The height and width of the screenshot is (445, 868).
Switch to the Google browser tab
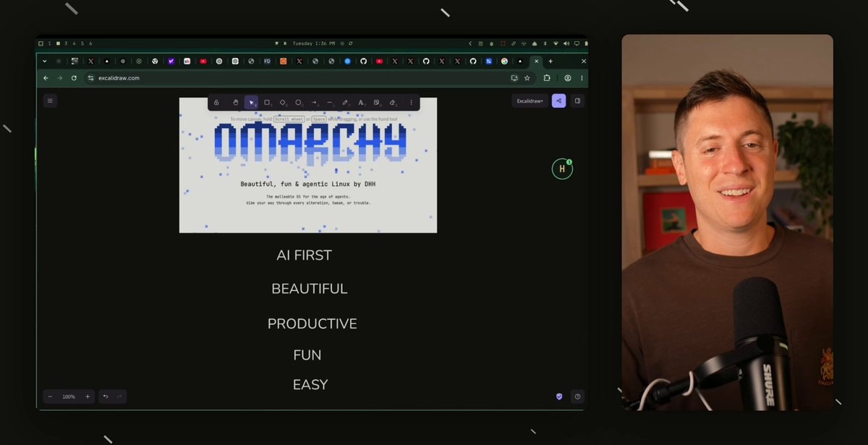point(504,62)
